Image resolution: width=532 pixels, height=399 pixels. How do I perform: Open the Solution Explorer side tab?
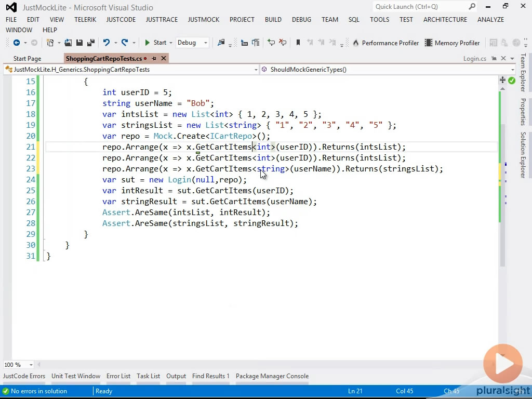click(523, 155)
